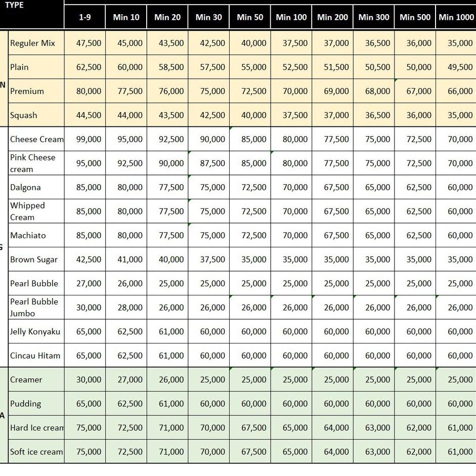Select Cheese Cream price 99,000

pyautogui.click(x=85, y=139)
